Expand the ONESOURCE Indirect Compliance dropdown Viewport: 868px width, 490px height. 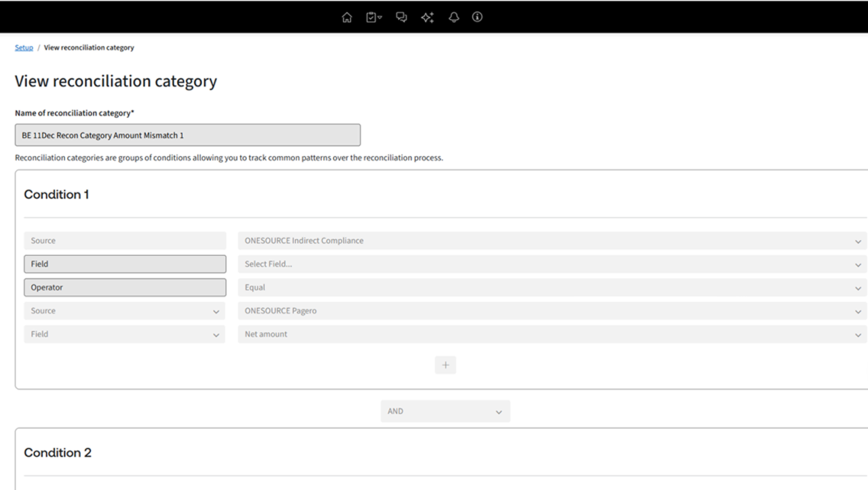(552, 241)
